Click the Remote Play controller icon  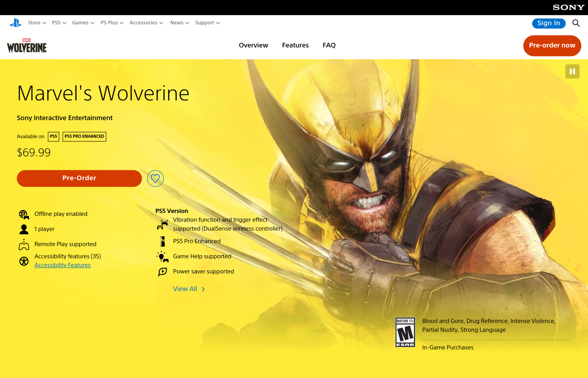(x=24, y=245)
